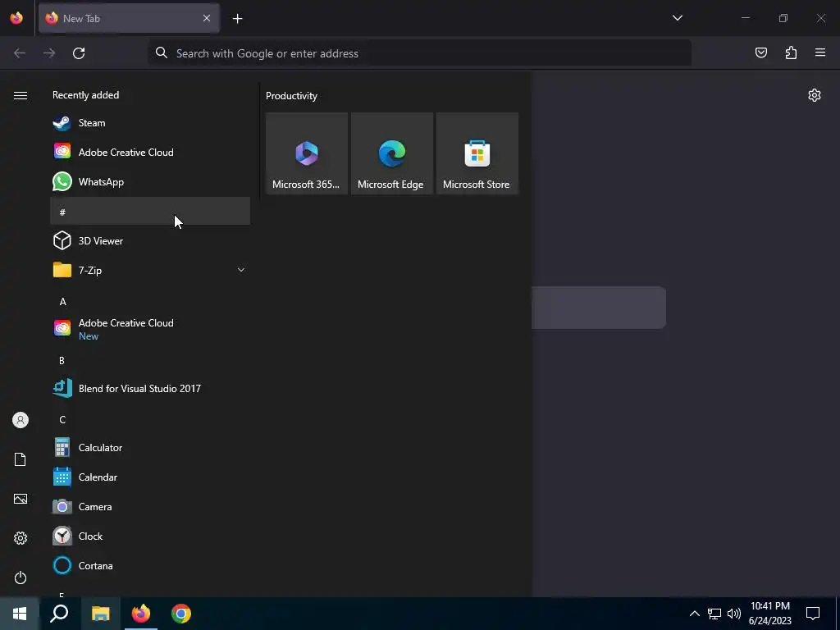Launch Blend for Visual Studio 2017
Image resolution: width=840 pixels, height=630 pixels.
coord(150,388)
